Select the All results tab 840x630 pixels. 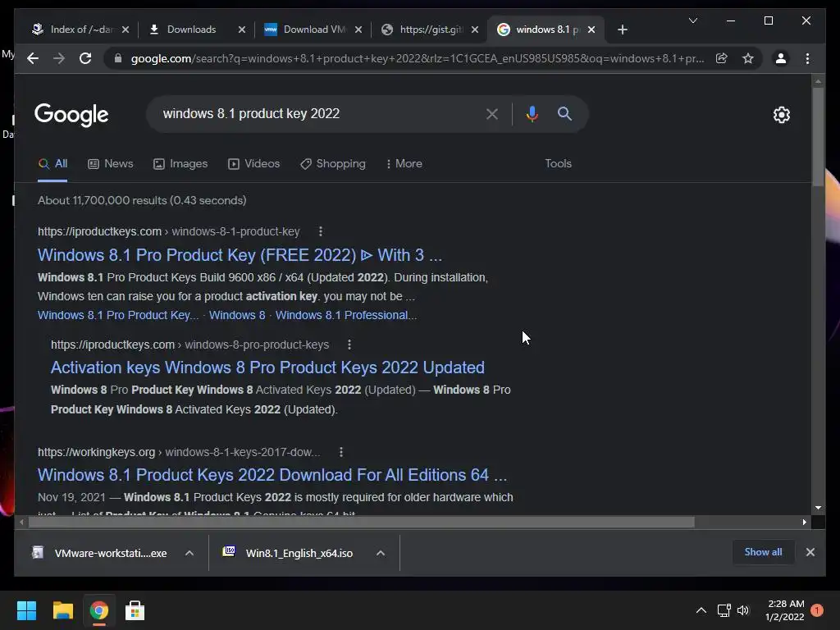pyautogui.click(x=52, y=164)
